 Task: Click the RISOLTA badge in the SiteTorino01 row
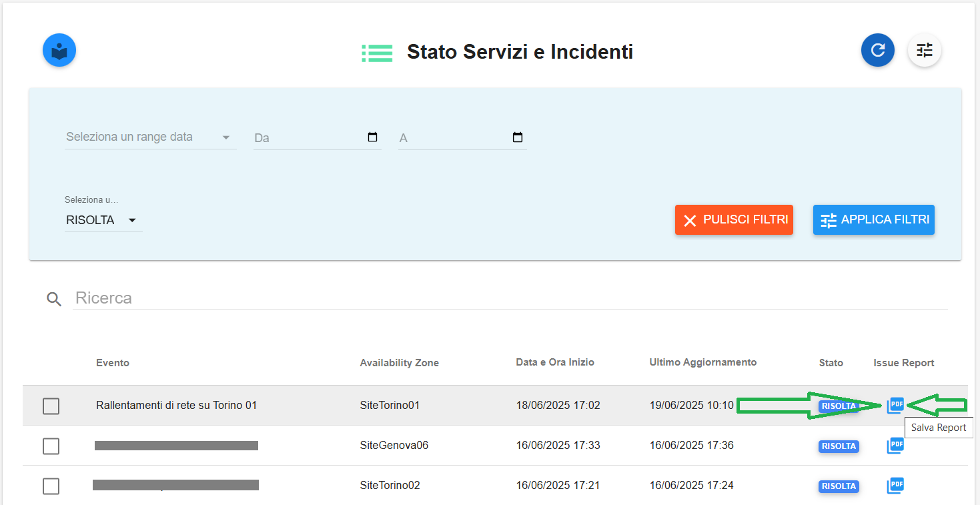(839, 406)
